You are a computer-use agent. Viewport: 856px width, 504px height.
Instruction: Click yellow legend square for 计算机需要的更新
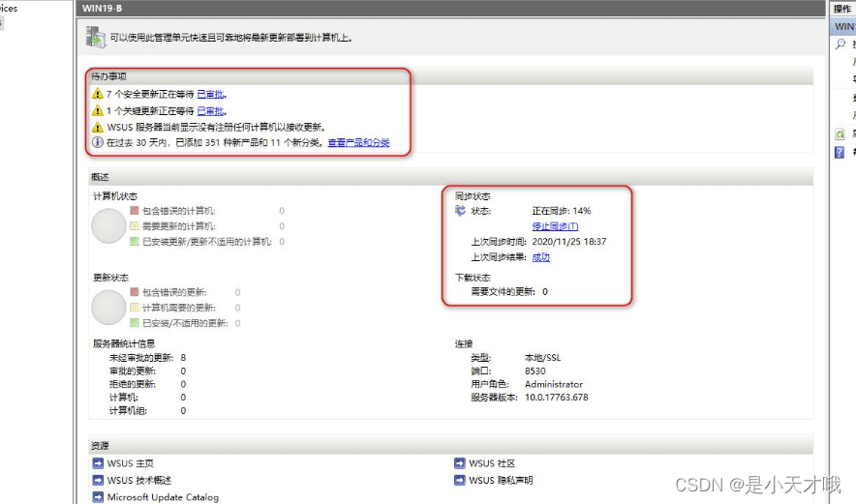click(x=135, y=308)
